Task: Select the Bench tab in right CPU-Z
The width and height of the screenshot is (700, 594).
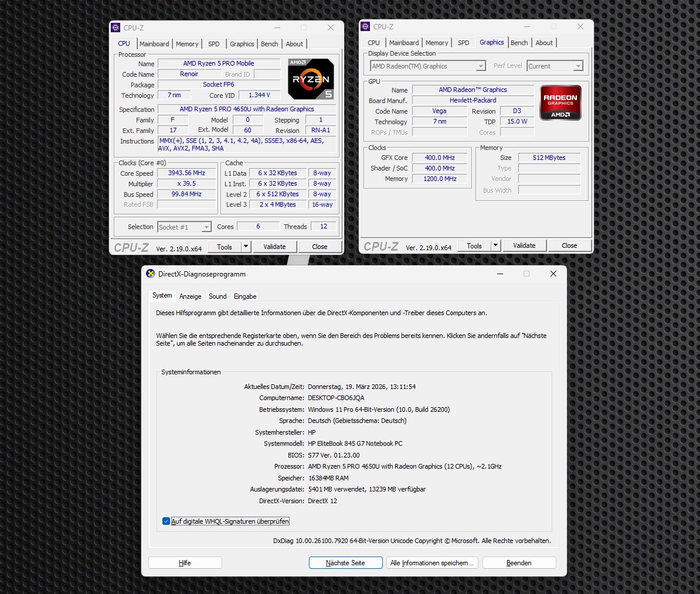Action: [x=519, y=43]
